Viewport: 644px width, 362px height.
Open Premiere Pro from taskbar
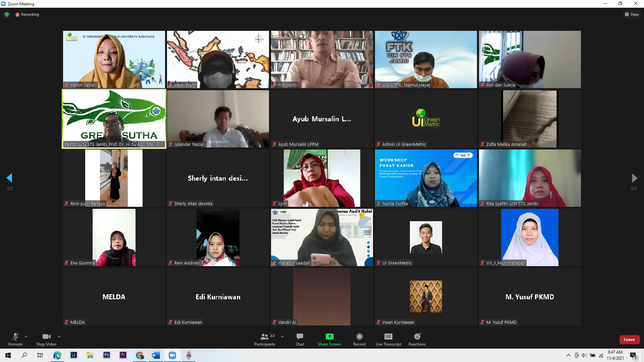pyautogui.click(x=123, y=355)
